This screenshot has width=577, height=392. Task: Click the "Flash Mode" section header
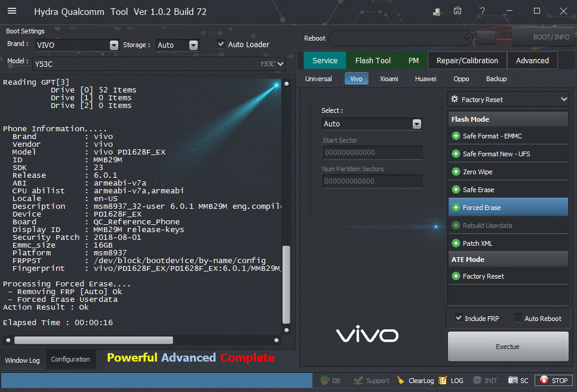coord(508,119)
